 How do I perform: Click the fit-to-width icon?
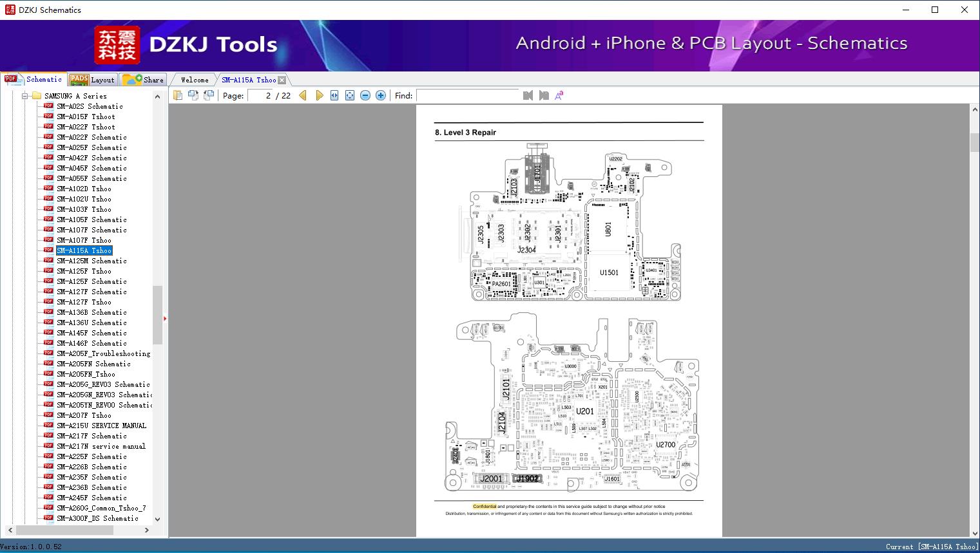coord(334,95)
